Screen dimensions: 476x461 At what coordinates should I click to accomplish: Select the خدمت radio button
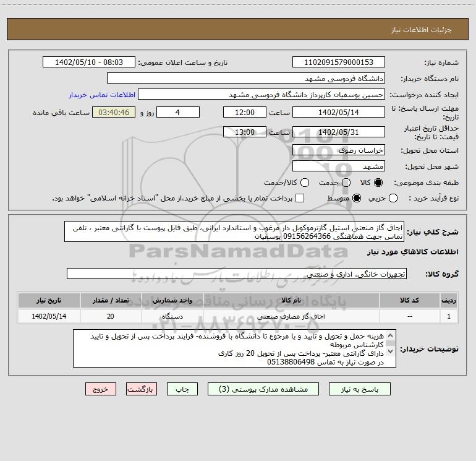click(346, 183)
